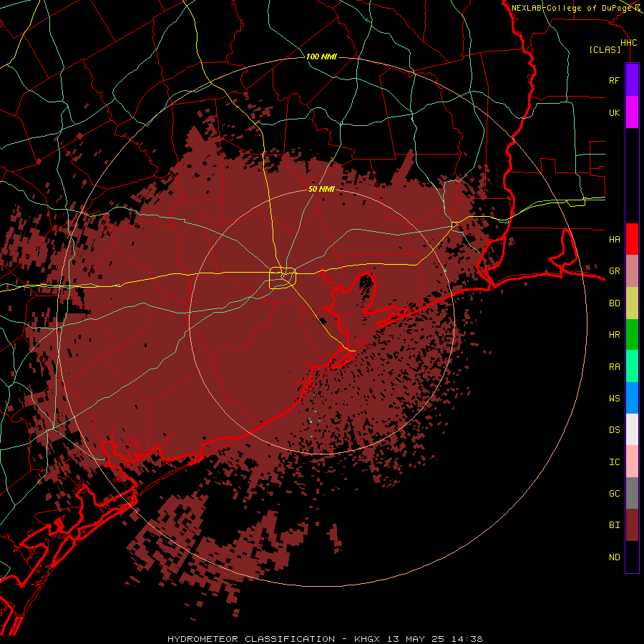Click the HA red legend swatch

632,239
